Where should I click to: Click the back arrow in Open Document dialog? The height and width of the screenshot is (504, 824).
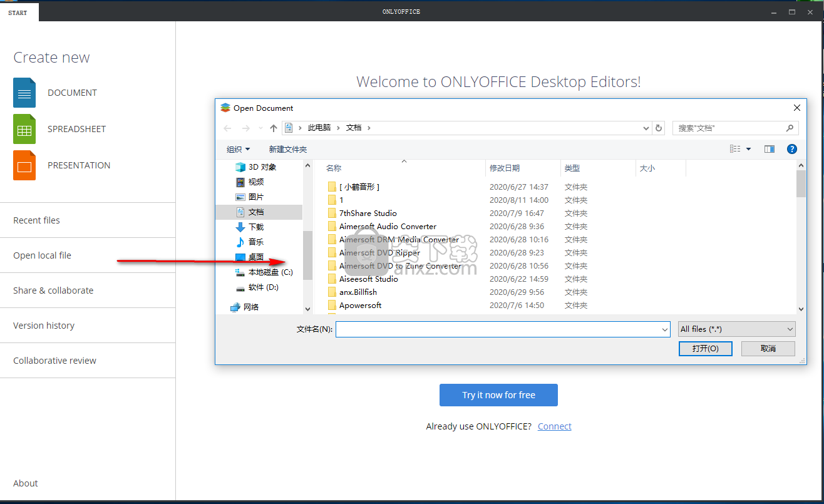coord(228,128)
